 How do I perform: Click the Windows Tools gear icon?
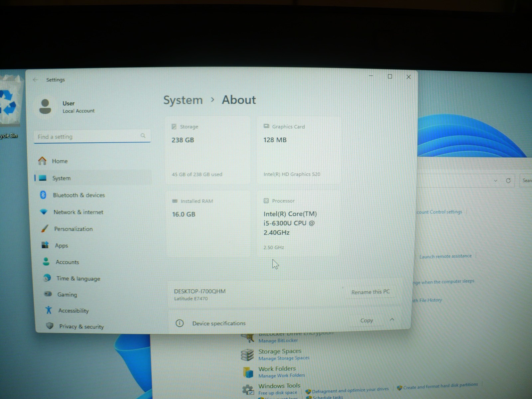tap(248, 389)
